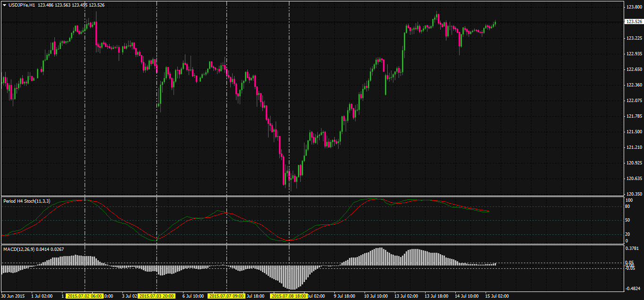The image size is (644, 300).
Task: Click the Stochastic scale level 20
Action: (628, 234)
